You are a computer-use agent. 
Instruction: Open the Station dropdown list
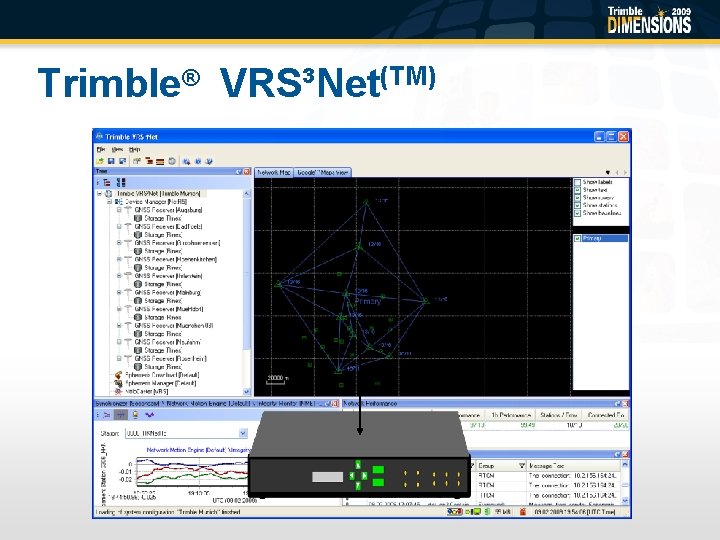pyautogui.click(x=243, y=433)
